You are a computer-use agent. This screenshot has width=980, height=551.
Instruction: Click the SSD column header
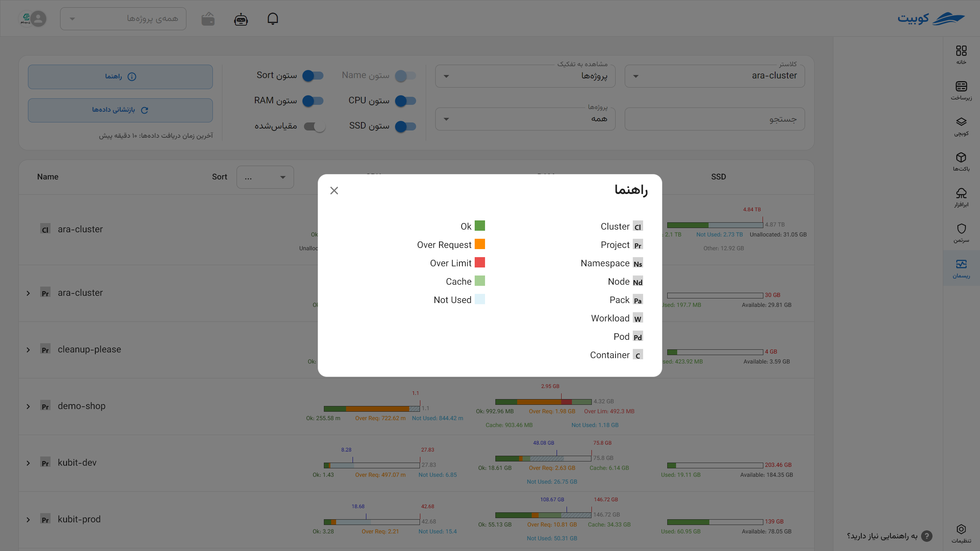tap(719, 177)
